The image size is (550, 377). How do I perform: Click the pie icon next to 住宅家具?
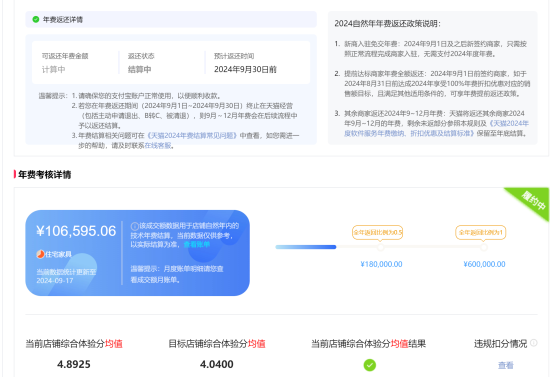click(40, 254)
